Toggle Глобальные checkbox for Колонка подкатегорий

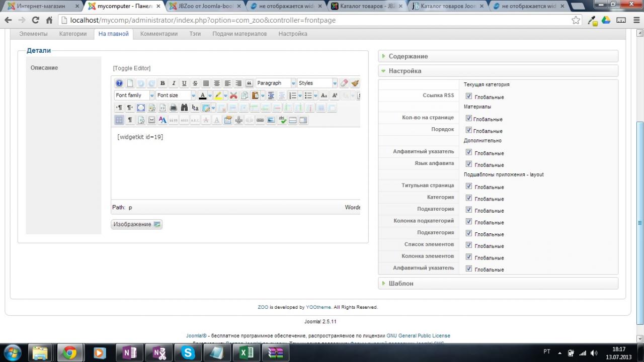click(469, 221)
